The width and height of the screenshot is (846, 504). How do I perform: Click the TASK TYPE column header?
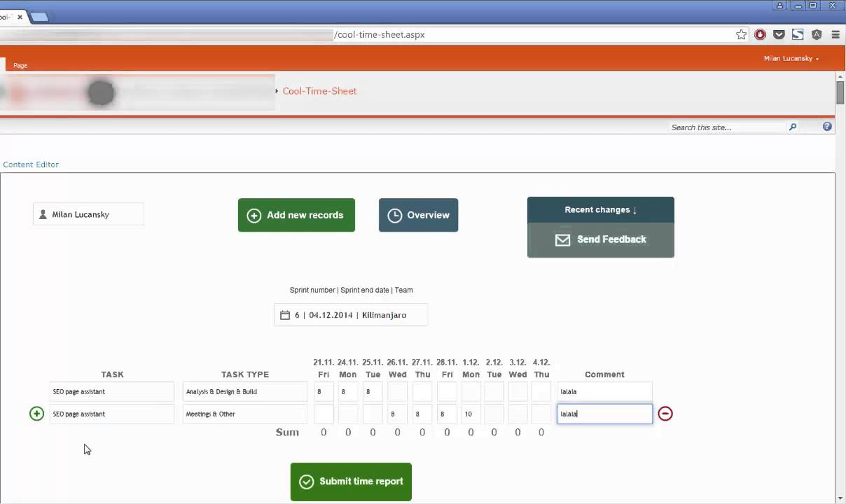coord(245,374)
